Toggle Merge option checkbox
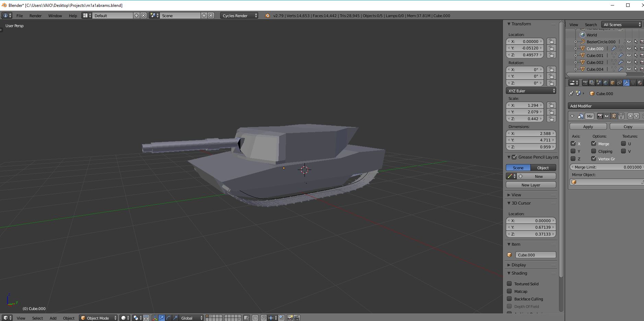Screen dimensions: 644x321 (x=594, y=144)
